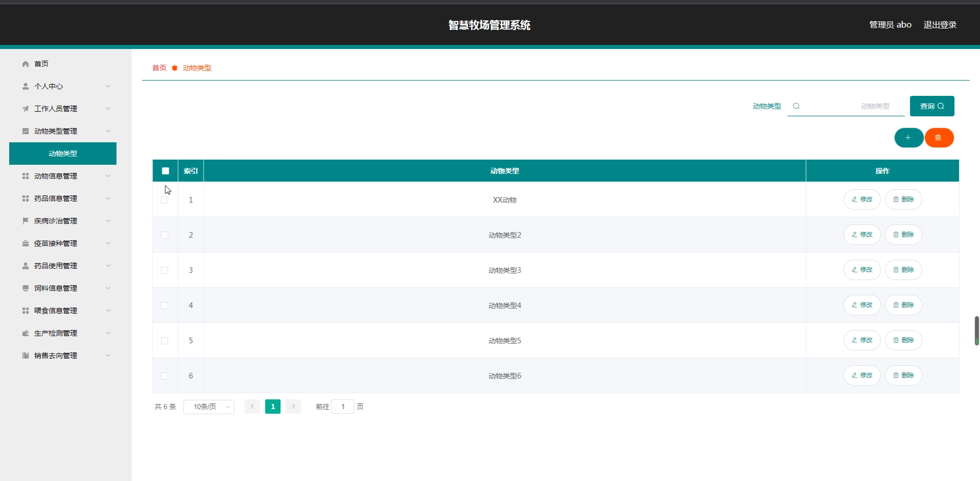Click the previous page arrow

point(252,407)
